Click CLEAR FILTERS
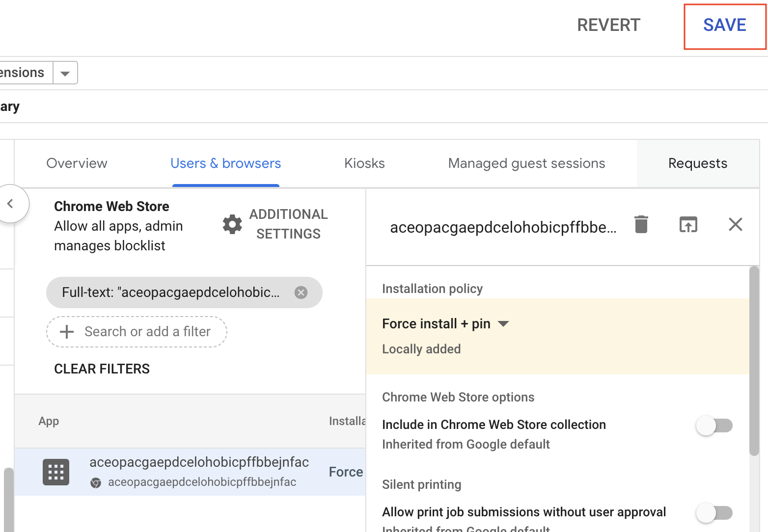768x532 pixels. [x=102, y=369]
